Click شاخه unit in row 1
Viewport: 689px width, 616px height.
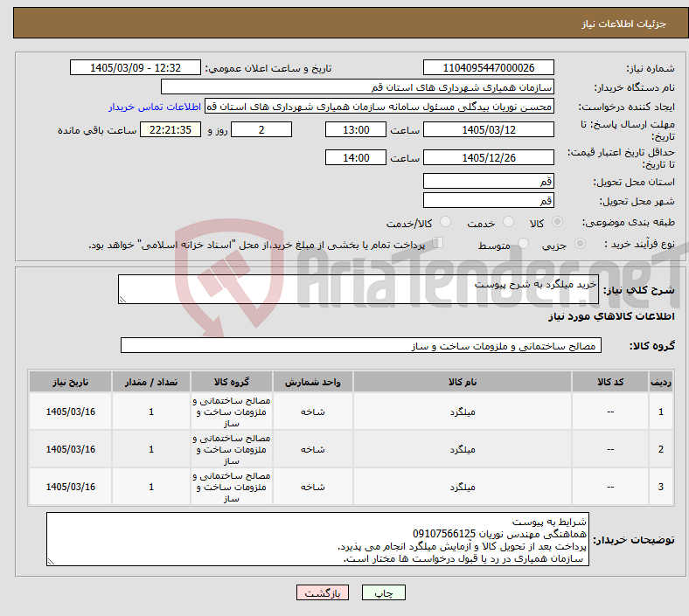(x=312, y=412)
